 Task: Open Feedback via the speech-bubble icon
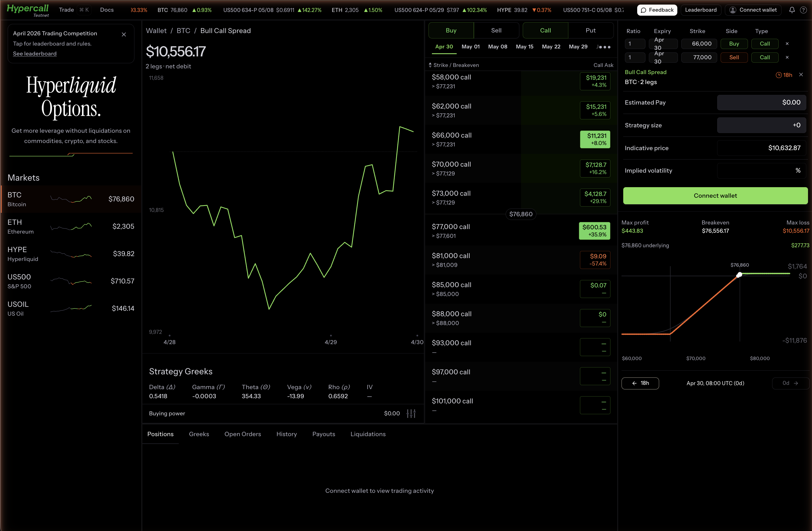pyautogui.click(x=644, y=10)
